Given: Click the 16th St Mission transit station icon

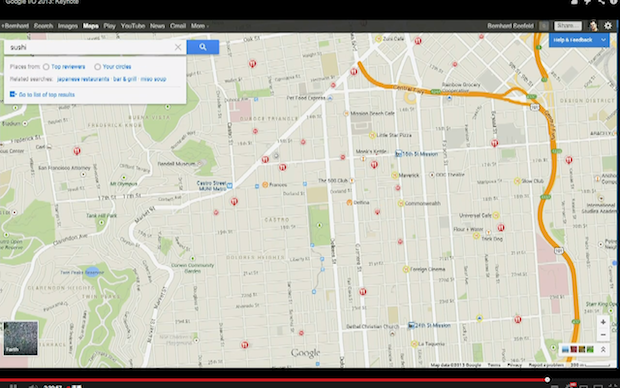Looking at the screenshot, I should (399, 154).
